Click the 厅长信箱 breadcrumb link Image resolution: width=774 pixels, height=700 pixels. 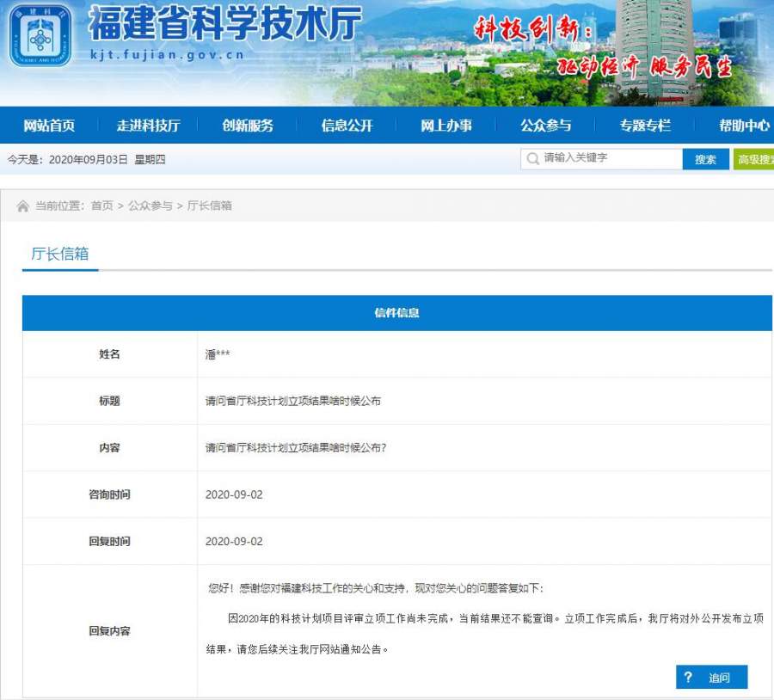pos(209,206)
